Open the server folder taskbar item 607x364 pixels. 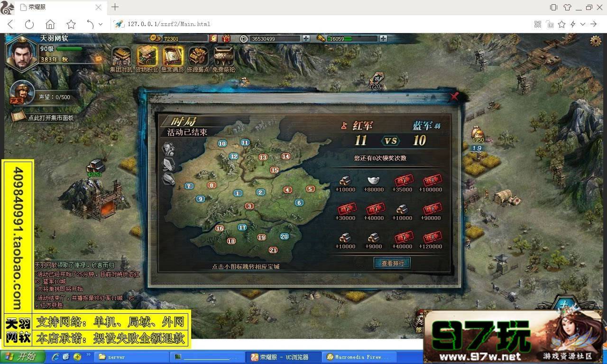tap(132, 357)
